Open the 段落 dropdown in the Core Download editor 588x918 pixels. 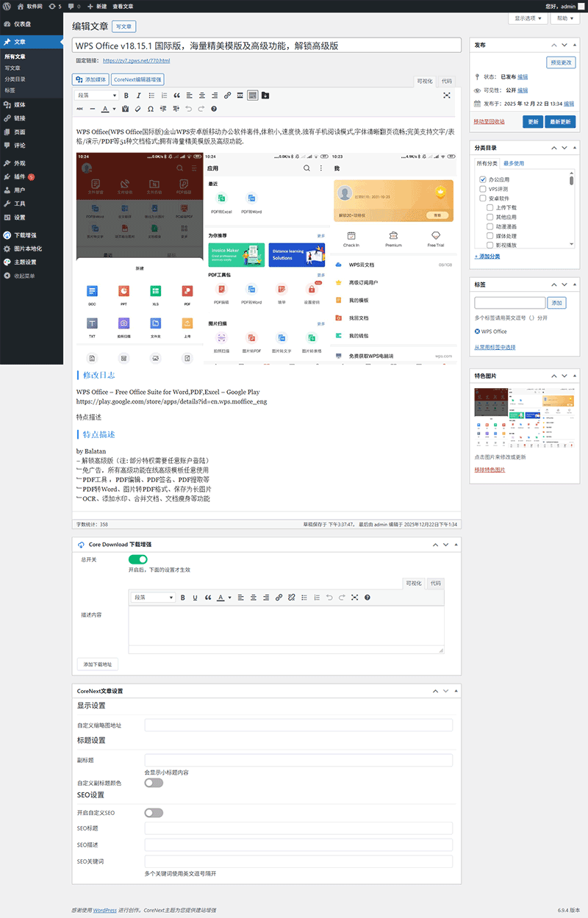pos(153,598)
